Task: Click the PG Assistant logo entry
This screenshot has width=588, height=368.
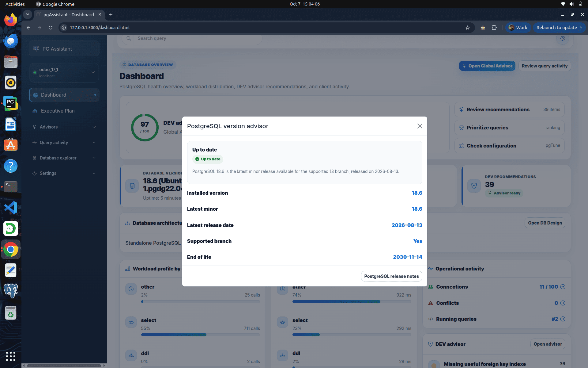Action: click(64, 49)
